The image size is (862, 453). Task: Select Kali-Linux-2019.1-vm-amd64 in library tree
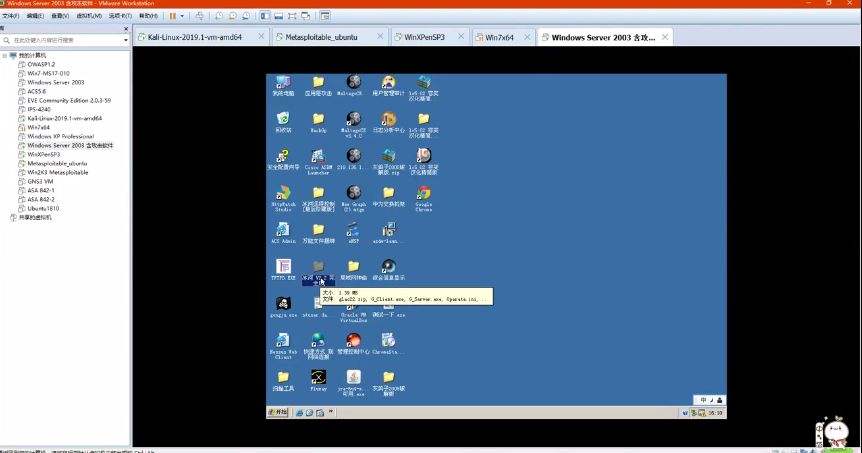tap(64, 118)
